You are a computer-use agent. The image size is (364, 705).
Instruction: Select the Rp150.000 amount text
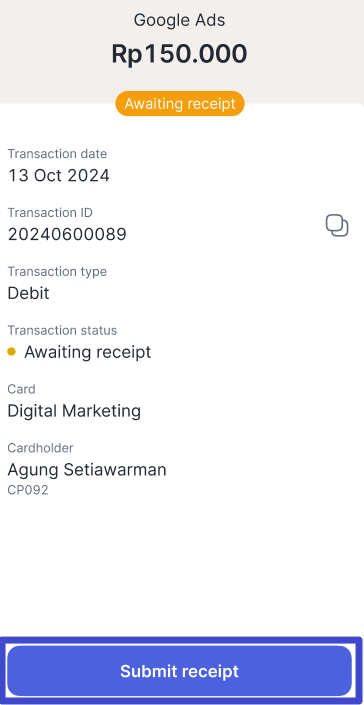click(x=179, y=54)
